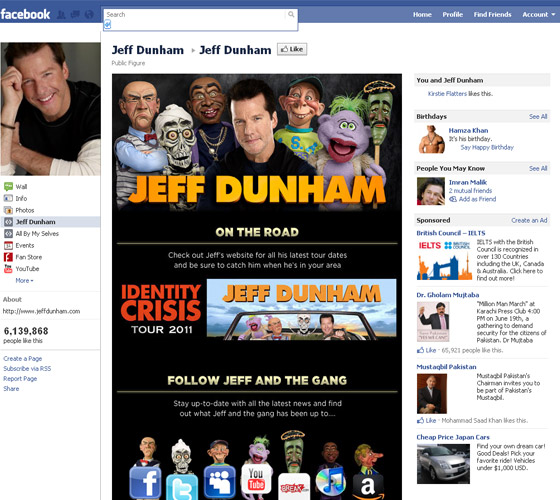Open Find Friends in top navigation
This screenshot has height=500, width=560.
492,15
